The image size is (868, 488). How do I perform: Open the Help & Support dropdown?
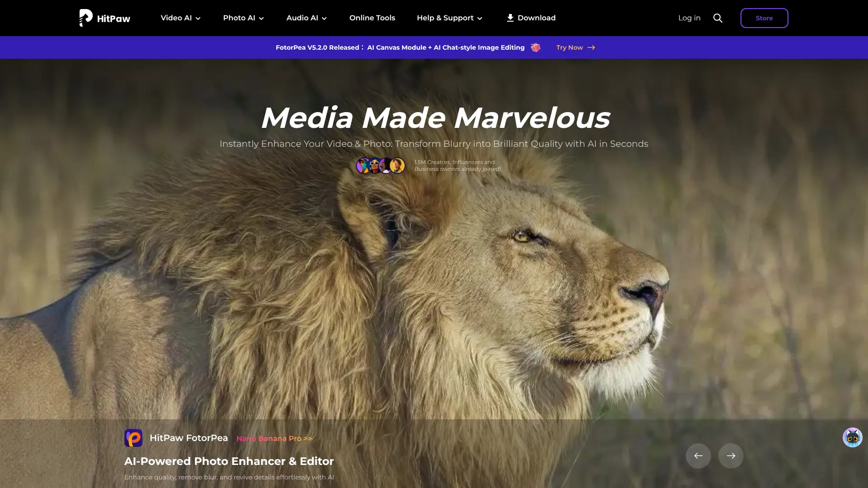click(450, 18)
